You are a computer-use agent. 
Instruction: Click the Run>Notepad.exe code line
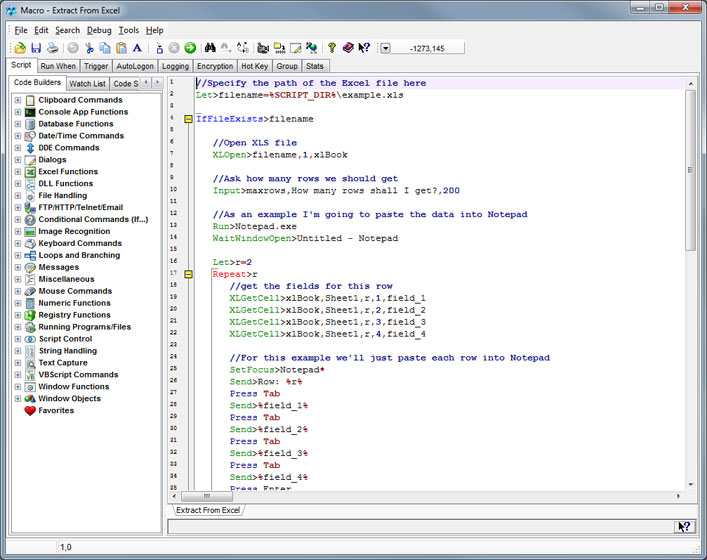point(255,226)
